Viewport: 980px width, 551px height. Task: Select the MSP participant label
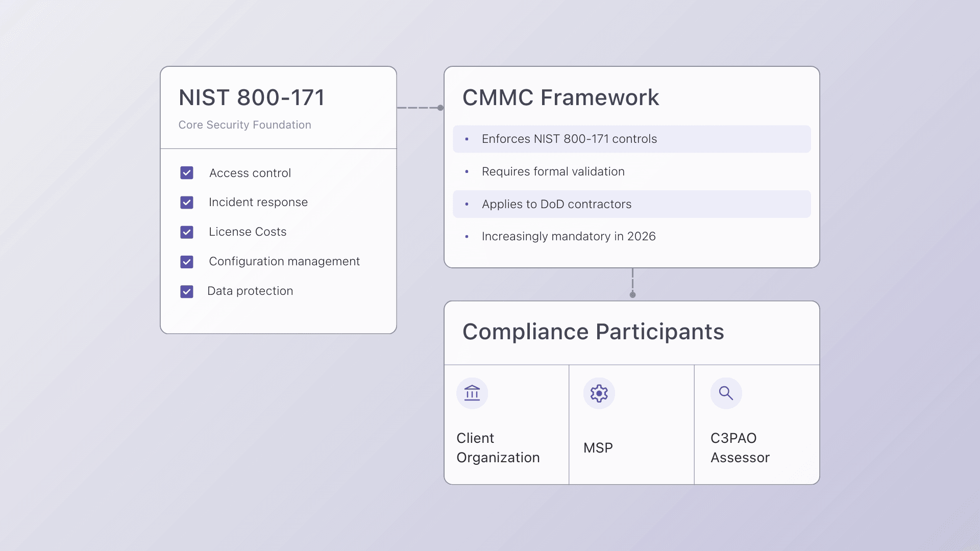(x=598, y=447)
